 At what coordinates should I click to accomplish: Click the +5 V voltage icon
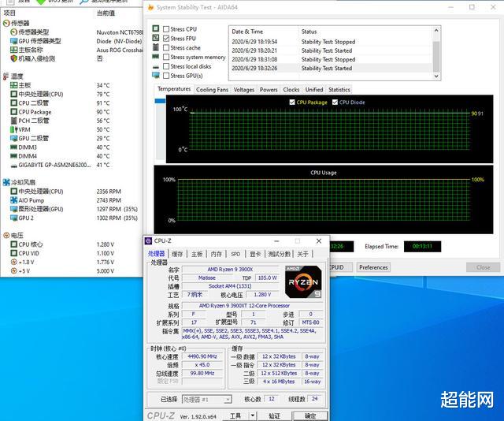point(14,271)
